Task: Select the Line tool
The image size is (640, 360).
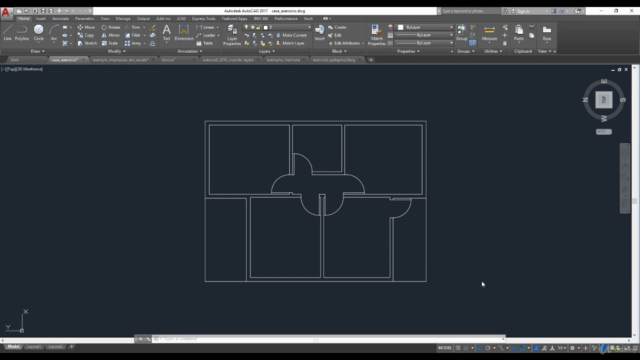Action: (x=7, y=32)
